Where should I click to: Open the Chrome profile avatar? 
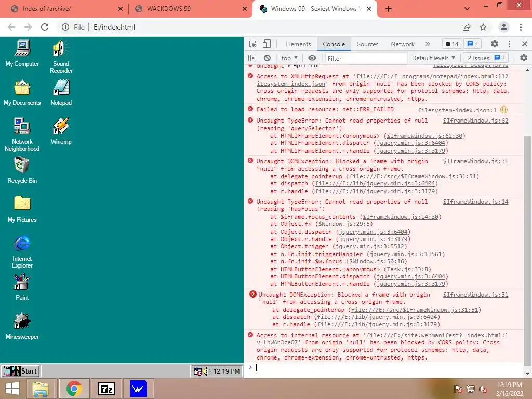pos(503,27)
